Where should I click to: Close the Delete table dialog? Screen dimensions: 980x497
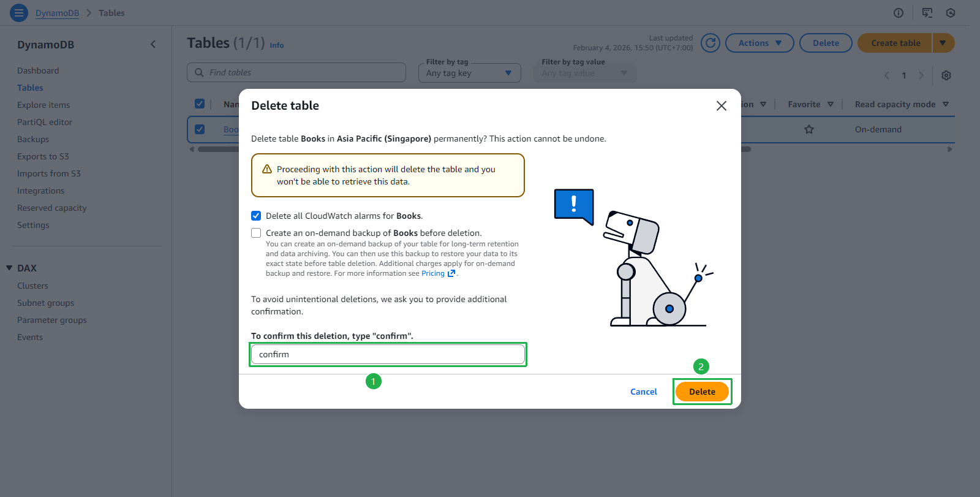(722, 106)
